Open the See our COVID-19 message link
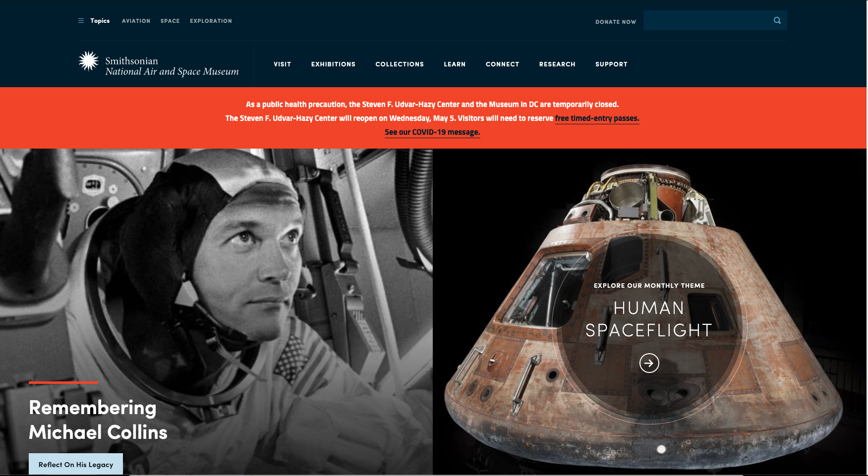 (x=432, y=132)
